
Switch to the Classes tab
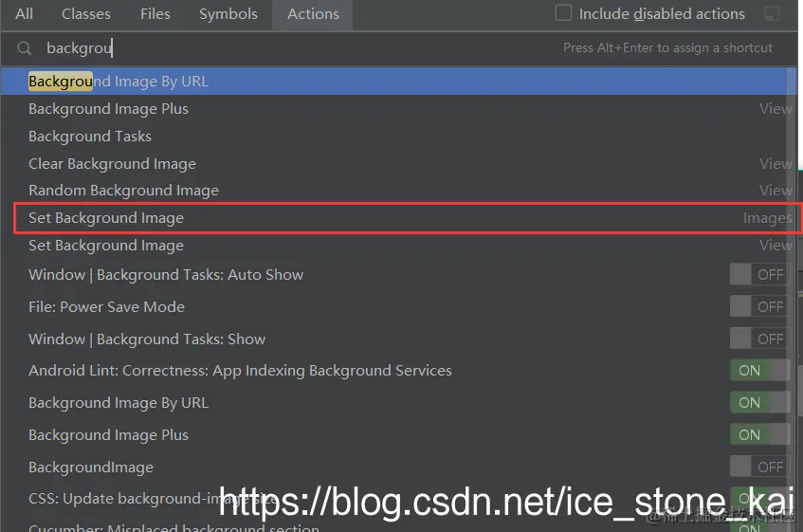[x=86, y=14]
